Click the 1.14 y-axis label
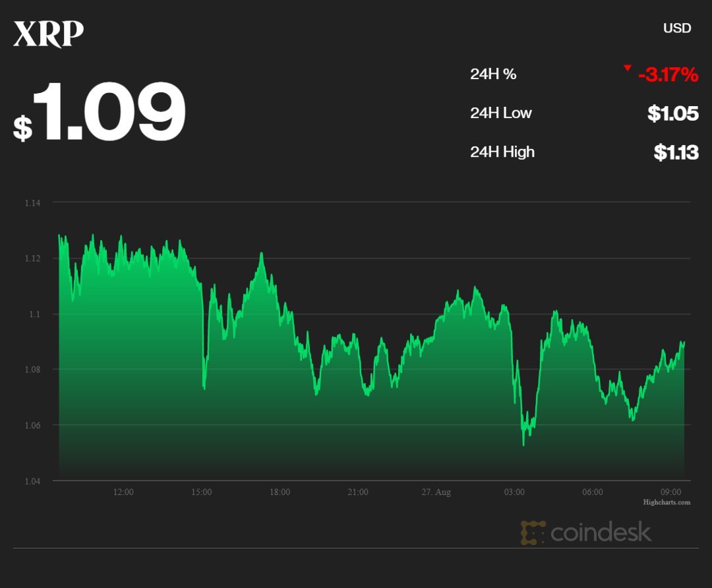This screenshot has width=712, height=588. pos(32,203)
